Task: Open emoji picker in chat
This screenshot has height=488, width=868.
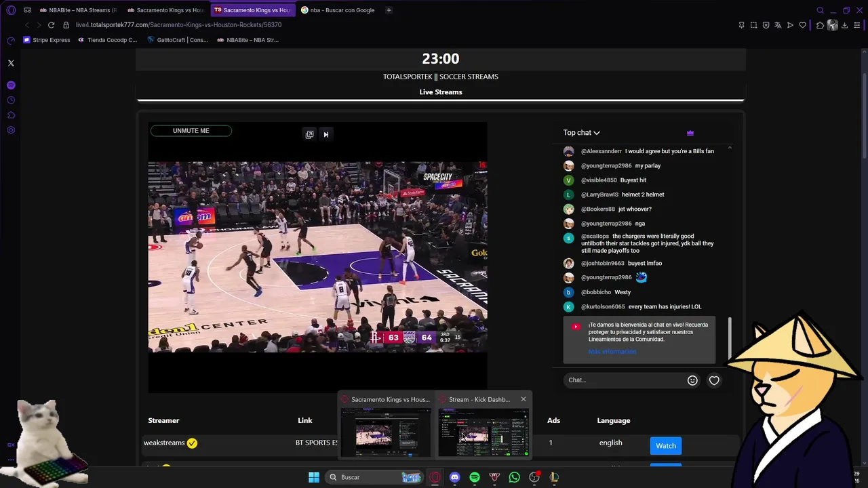Action: tap(692, 380)
